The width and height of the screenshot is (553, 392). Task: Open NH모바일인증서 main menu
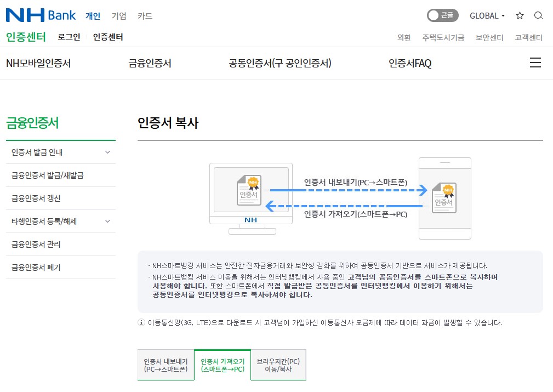[38, 63]
